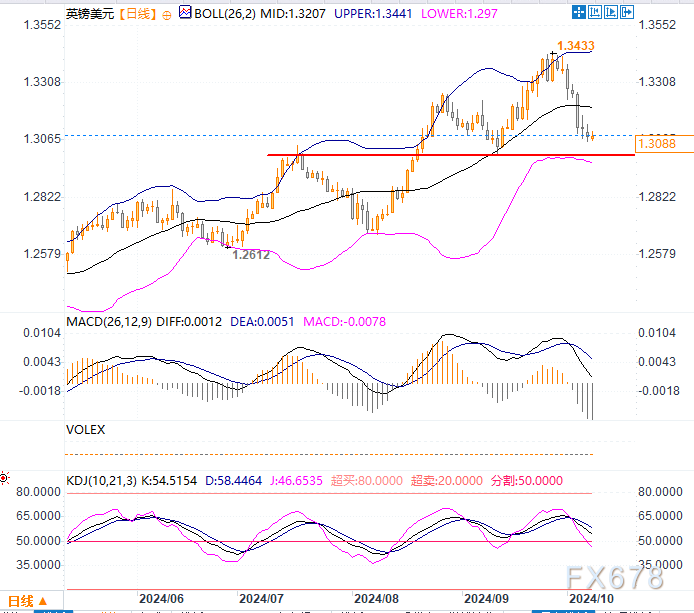Click the 2024/08 date on time axis
The width and height of the screenshot is (694, 613).
pyautogui.click(x=376, y=599)
